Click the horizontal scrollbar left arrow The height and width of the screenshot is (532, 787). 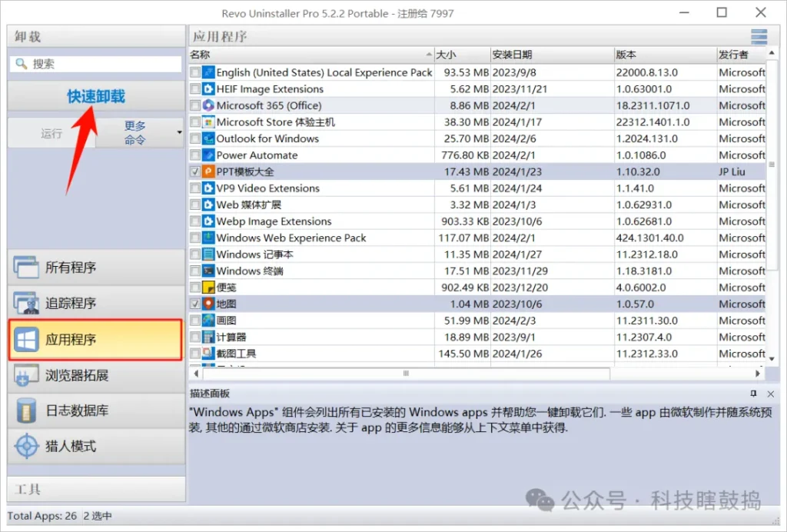coord(196,374)
